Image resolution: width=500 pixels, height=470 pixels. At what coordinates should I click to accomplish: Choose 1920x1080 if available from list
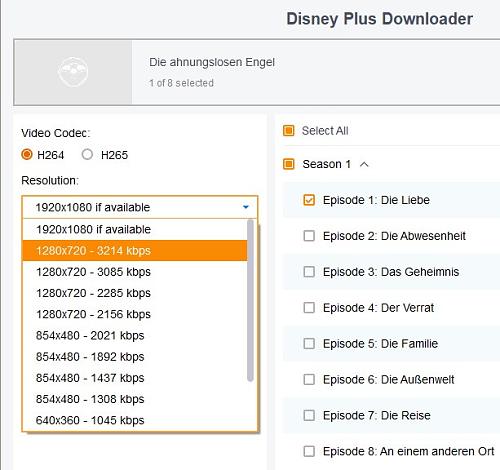point(135,229)
